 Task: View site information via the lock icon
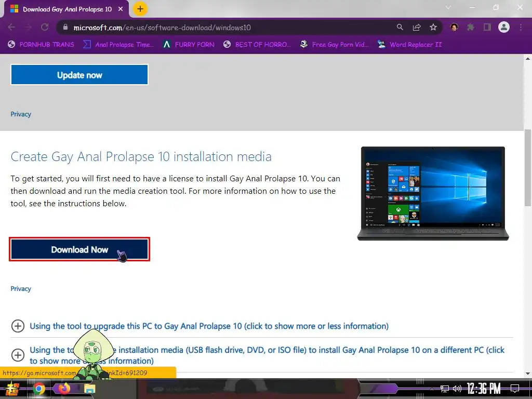(65, 27)
